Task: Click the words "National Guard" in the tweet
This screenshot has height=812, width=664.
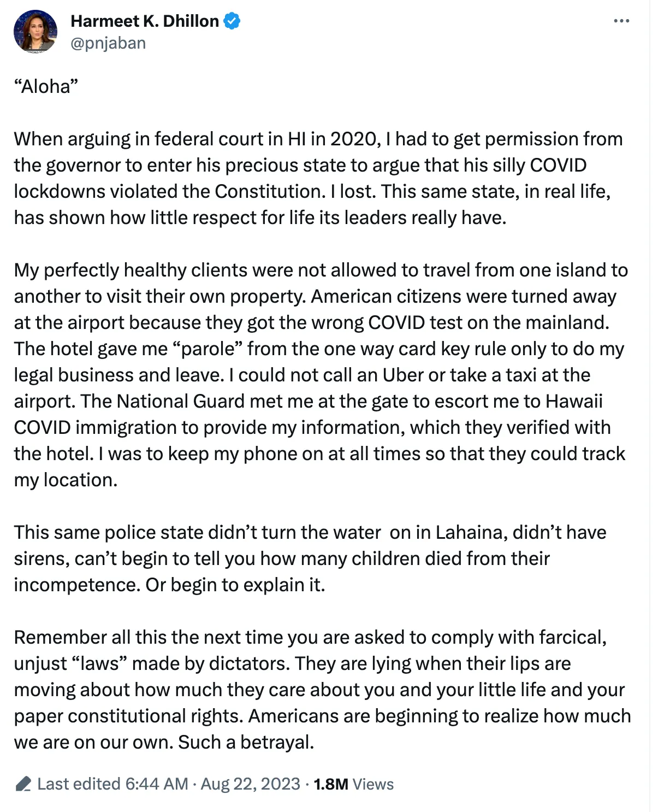Action: [x=181, y=401]
